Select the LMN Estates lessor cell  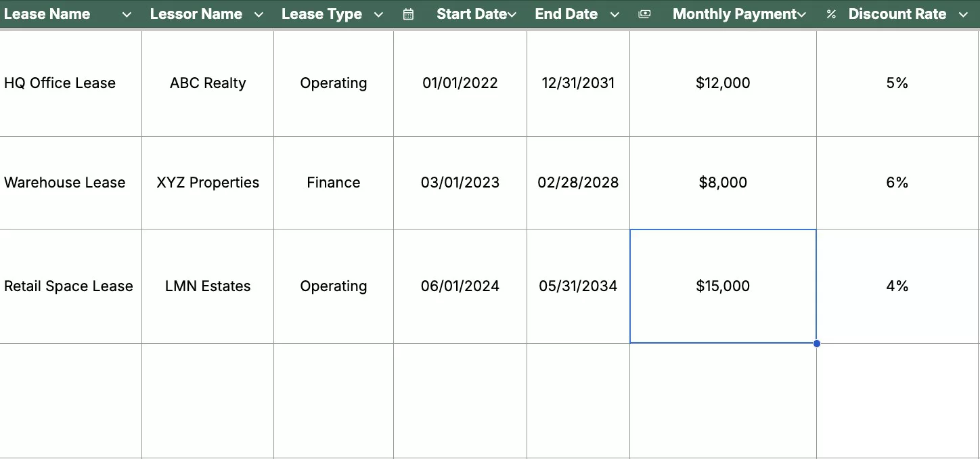tap(208, 286)
